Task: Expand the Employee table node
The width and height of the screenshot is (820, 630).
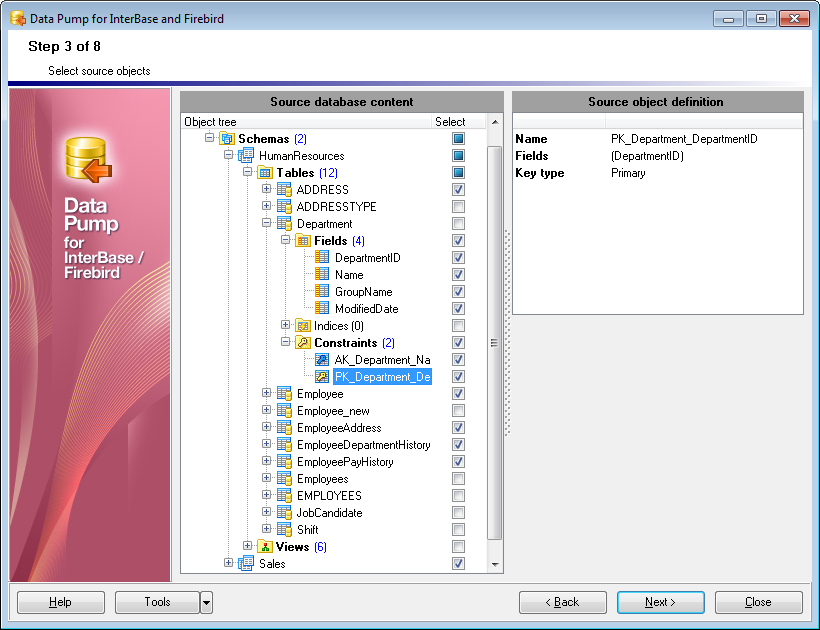Action: [265, 393]
